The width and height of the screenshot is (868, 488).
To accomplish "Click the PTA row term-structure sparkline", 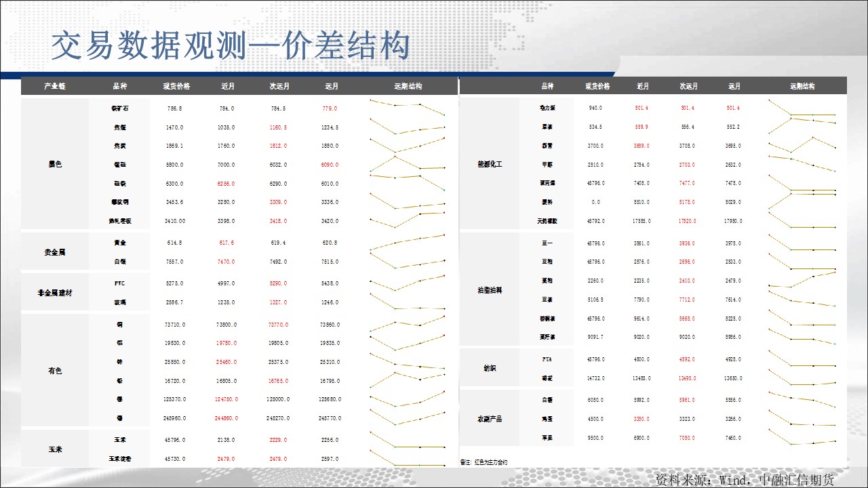I will coord(802,359).
